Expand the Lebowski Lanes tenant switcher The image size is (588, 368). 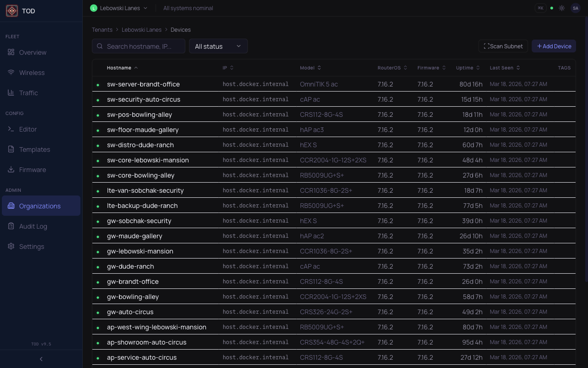[x=119, y=8]
